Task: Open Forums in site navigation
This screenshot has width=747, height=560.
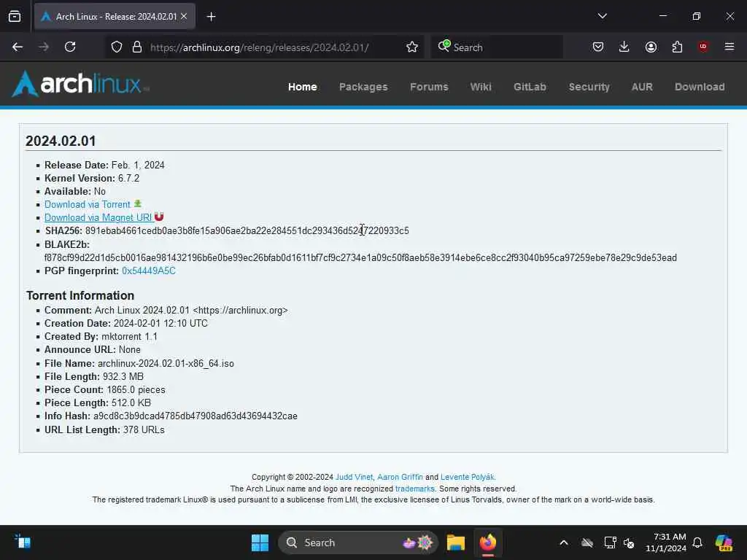Action: (429, 87)
